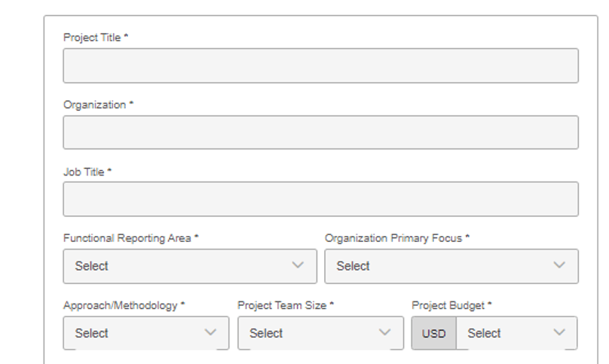Click the Project Budget chevron arrow
The image size is (609, 364).
pyautogui.click(x=559, y=332)
